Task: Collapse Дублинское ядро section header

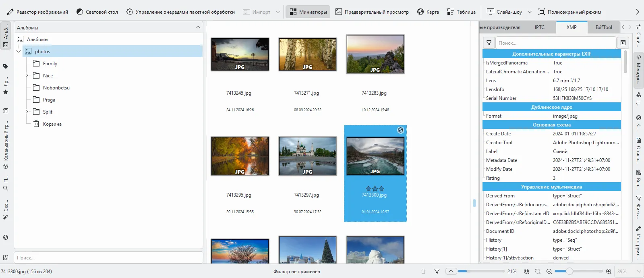Action: click(552, 107)
